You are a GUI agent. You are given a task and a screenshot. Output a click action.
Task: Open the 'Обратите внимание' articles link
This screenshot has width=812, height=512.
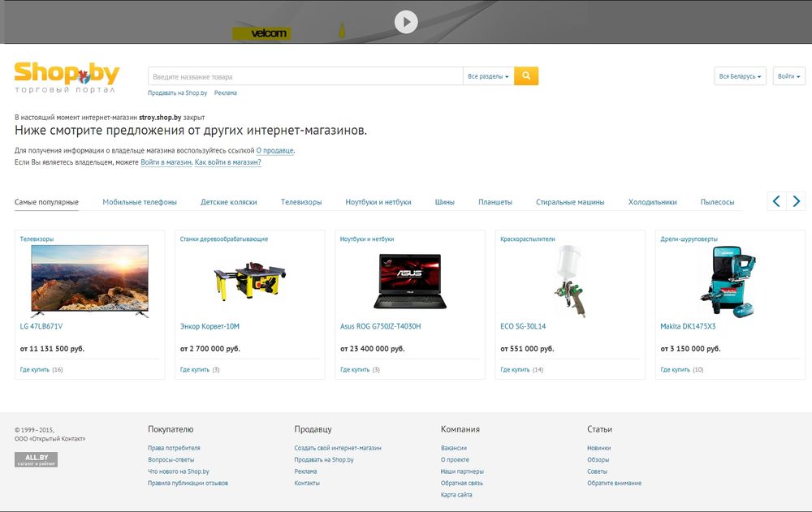(614, 484)
